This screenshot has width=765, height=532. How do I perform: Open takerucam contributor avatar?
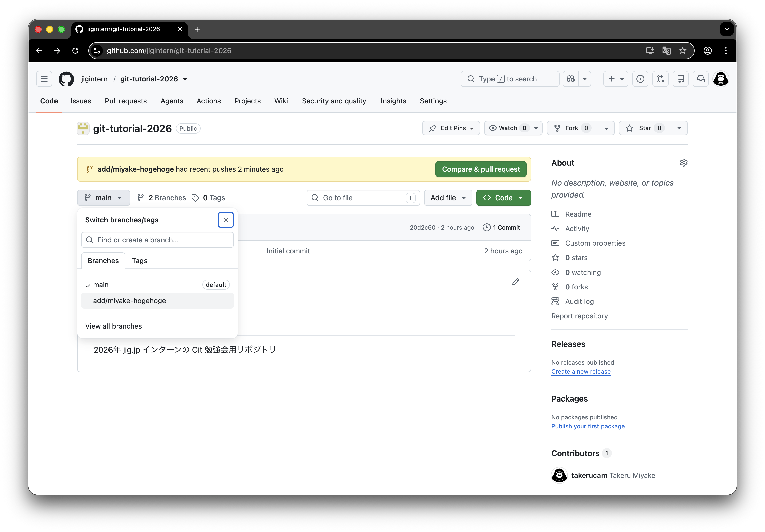(x=559, y=475)
